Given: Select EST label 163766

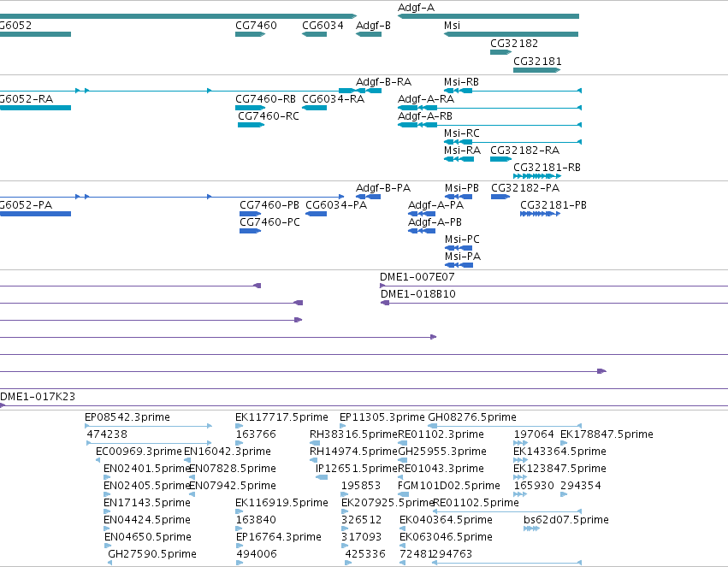Looking at the screenshot, I should [256, 434].
